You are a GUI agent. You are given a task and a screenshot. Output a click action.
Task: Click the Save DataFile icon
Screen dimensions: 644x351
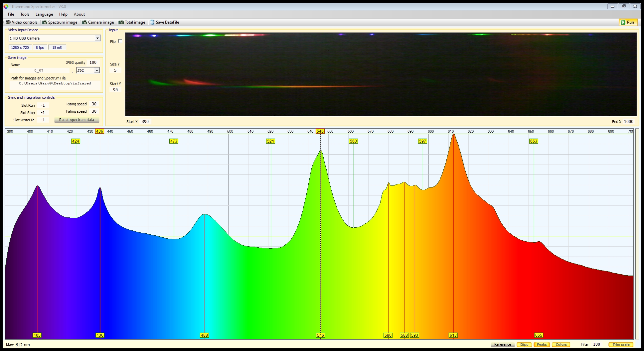click(x=152, y=22)
